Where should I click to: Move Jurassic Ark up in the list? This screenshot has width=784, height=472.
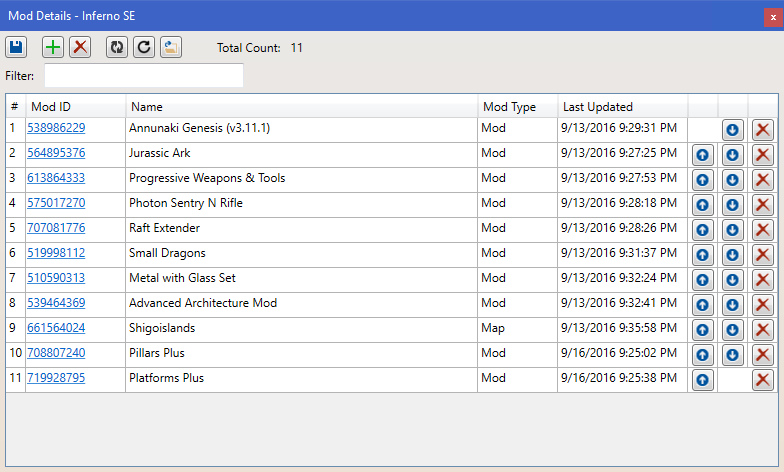(x=702, y=155)
